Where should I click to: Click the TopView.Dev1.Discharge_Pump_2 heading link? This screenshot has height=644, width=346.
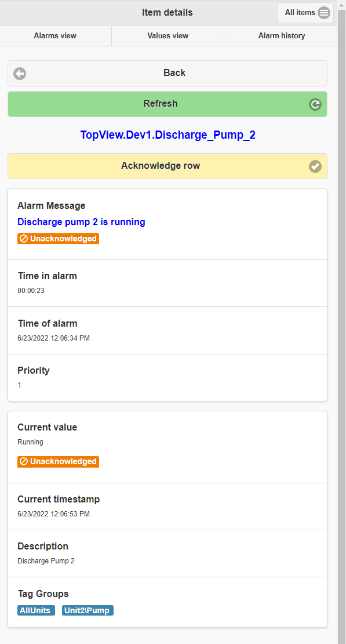pyautogui.click(x=167, y=135)
